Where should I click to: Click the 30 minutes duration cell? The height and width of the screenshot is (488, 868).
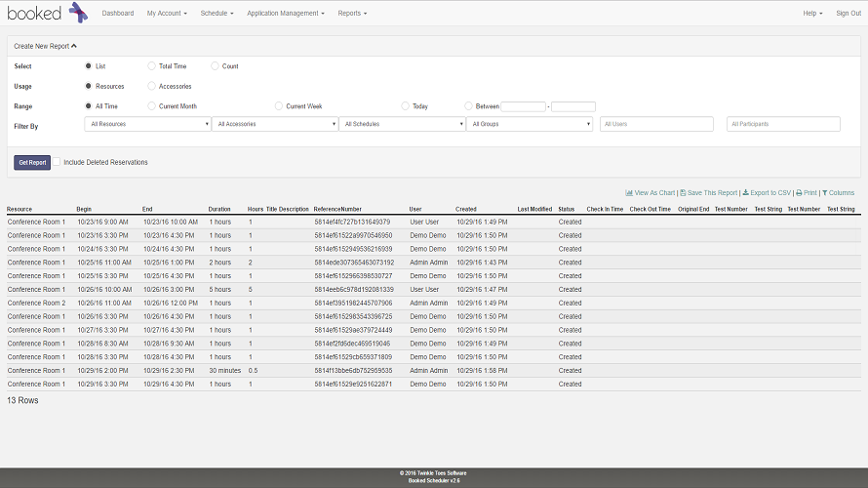224,371
